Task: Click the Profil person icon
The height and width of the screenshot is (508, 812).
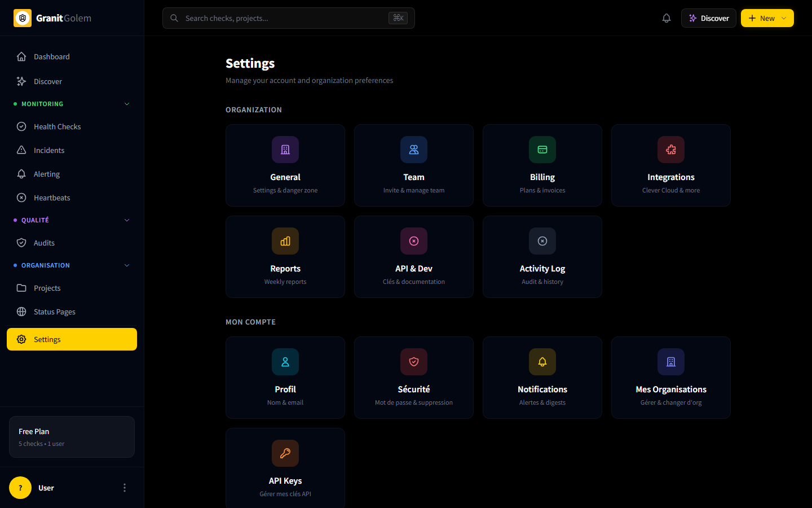Action: (x=285, y=362)
